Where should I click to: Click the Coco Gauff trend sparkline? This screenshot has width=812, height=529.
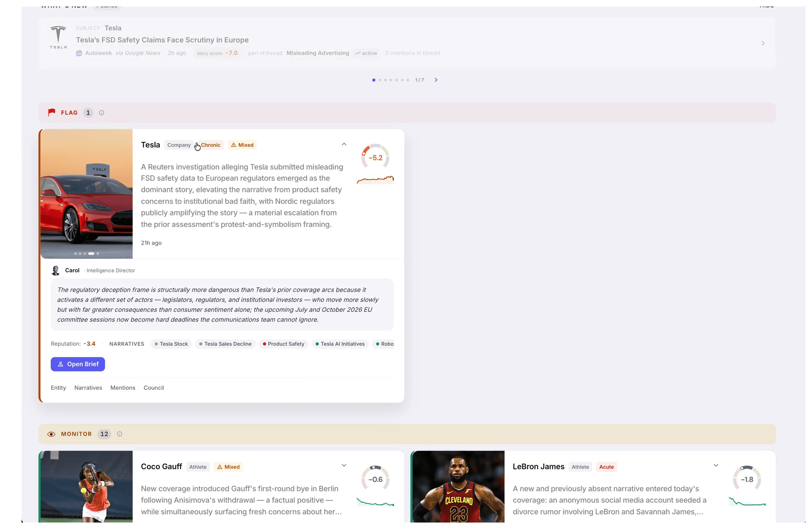[375, 502]
